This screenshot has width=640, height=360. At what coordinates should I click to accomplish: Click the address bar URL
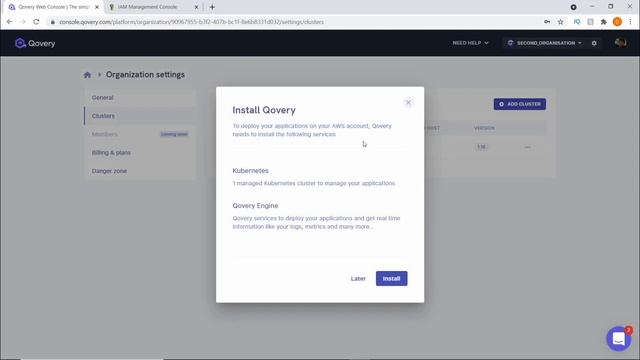click(x=191, y=22)
